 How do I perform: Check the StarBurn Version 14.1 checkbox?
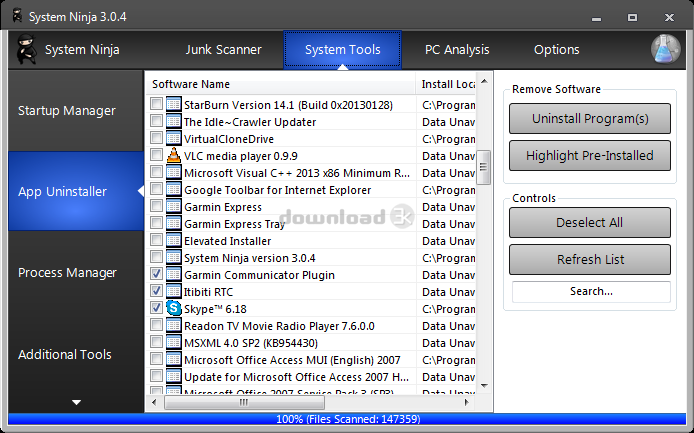click(x=156, y=104)
